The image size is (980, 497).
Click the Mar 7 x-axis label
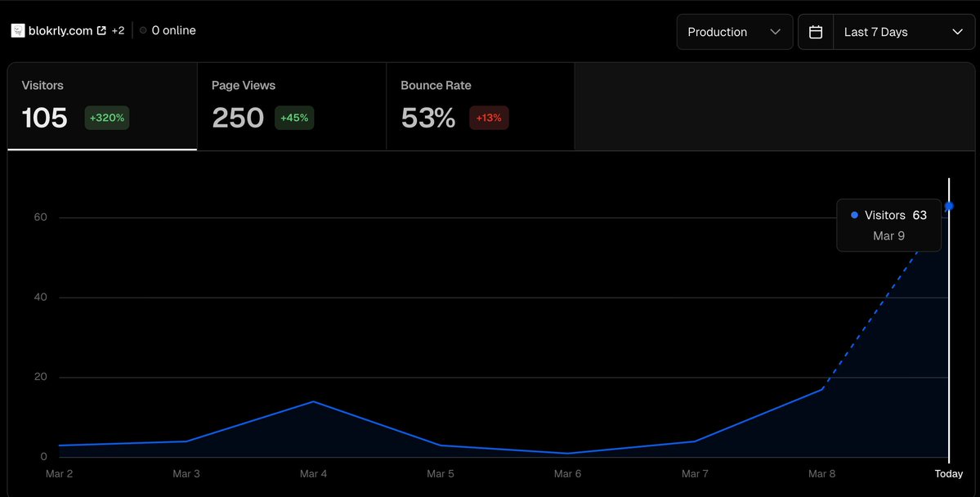pyautogui.click(x=695, y=474)
